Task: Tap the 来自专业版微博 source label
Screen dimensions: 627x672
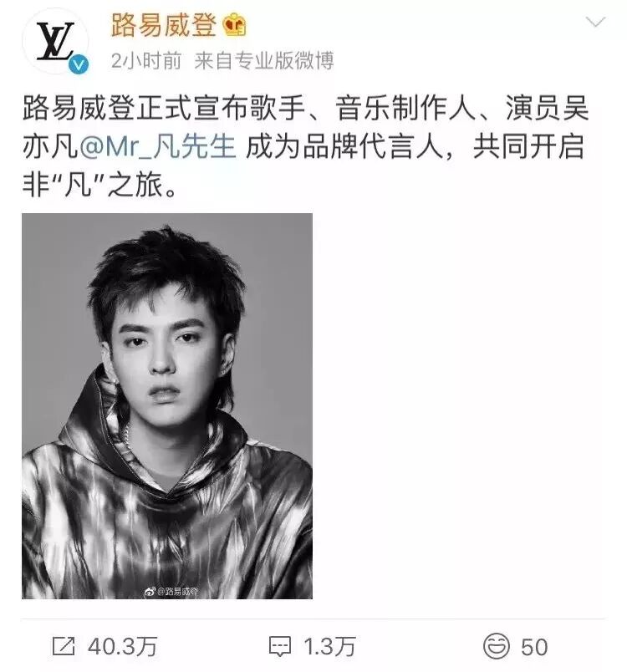Action: point(264,61)
